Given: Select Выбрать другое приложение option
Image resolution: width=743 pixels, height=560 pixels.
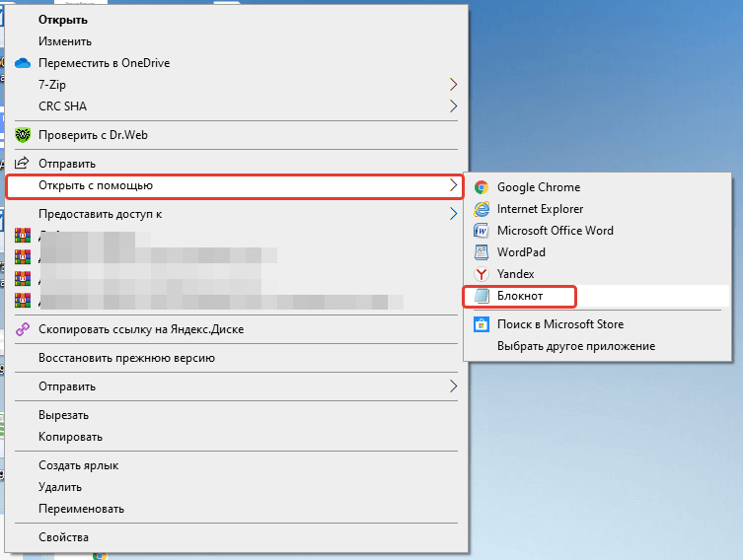Looking at the screenshot, I should 576,346.
